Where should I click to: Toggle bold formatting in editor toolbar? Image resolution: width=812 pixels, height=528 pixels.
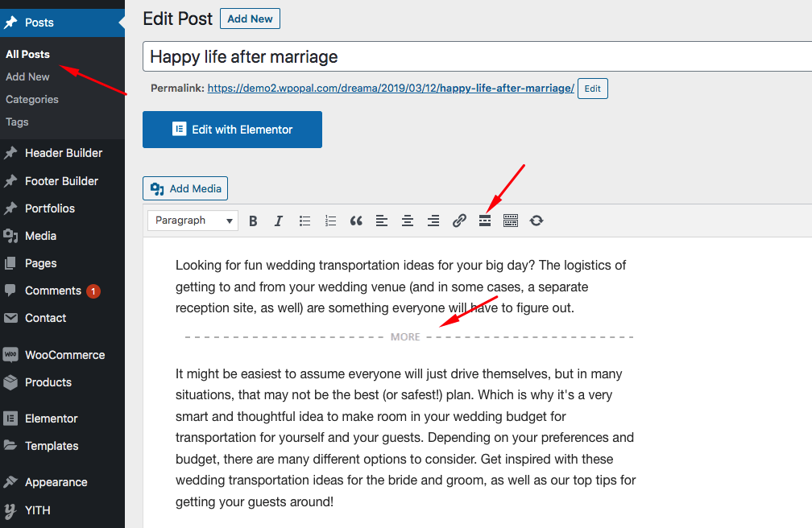(x=253, y=221)
